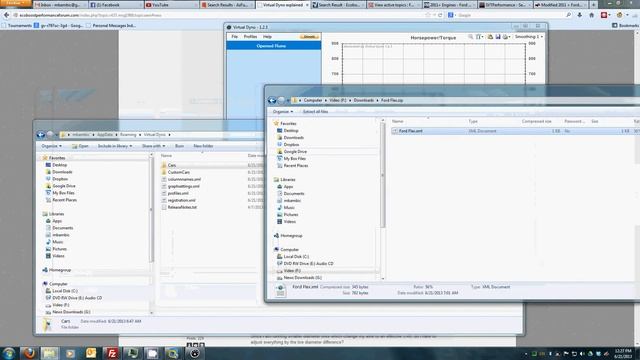The height and width of the screenshot is (360, 640).
Task: Click Recent Places in the zip window sidebar
Action: tap(296, 165)
